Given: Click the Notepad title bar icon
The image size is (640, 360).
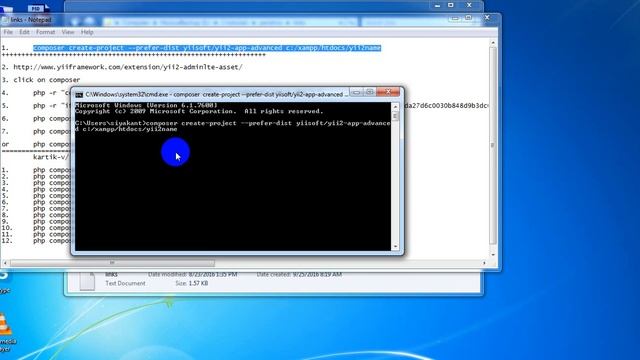Looking at the screenshot, I should [5, 20].
